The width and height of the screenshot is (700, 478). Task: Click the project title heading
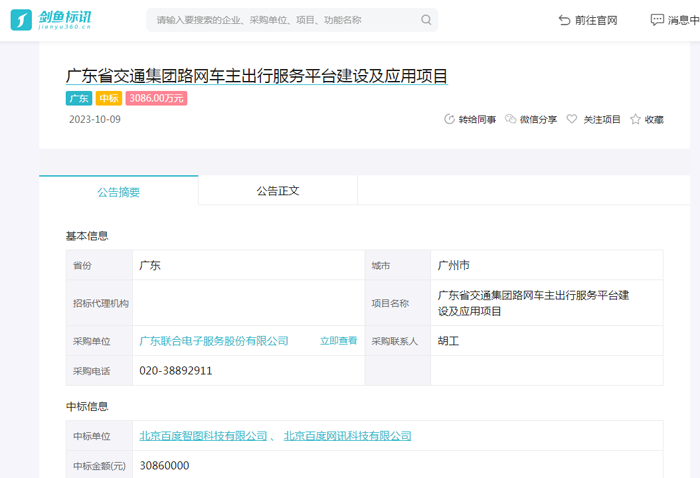pyautogui.click(x=257, y=76)
